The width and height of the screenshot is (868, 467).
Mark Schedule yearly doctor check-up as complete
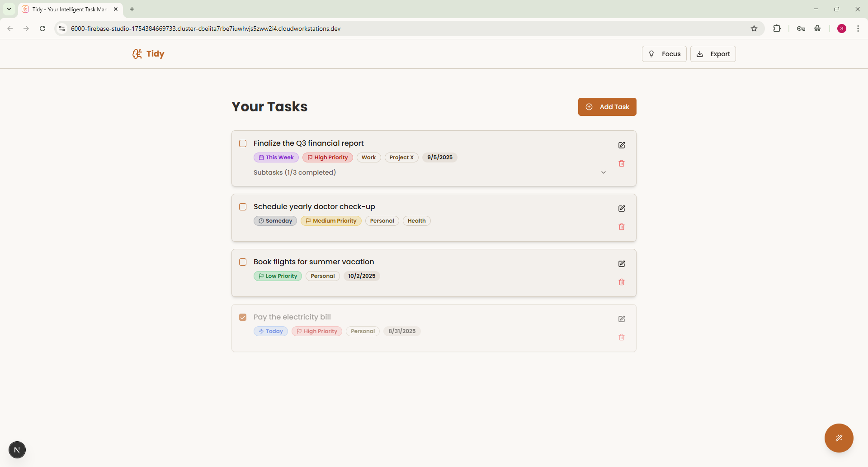click(243, 207)
